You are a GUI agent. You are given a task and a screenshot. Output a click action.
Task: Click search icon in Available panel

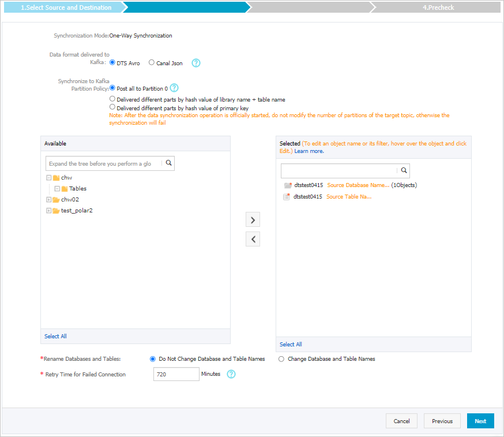(168, 163)
